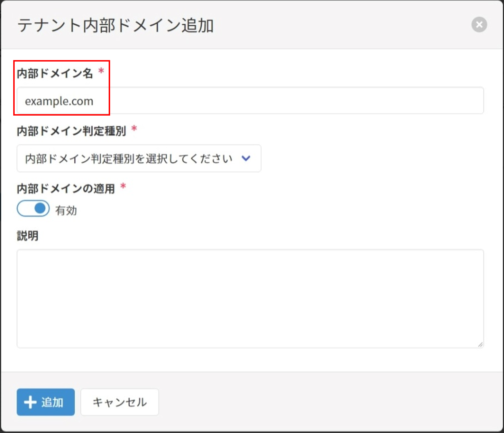This screenshot has height=433, width=504.
Task: Click the 有効 label beside the switch
Action: [66, 210]
